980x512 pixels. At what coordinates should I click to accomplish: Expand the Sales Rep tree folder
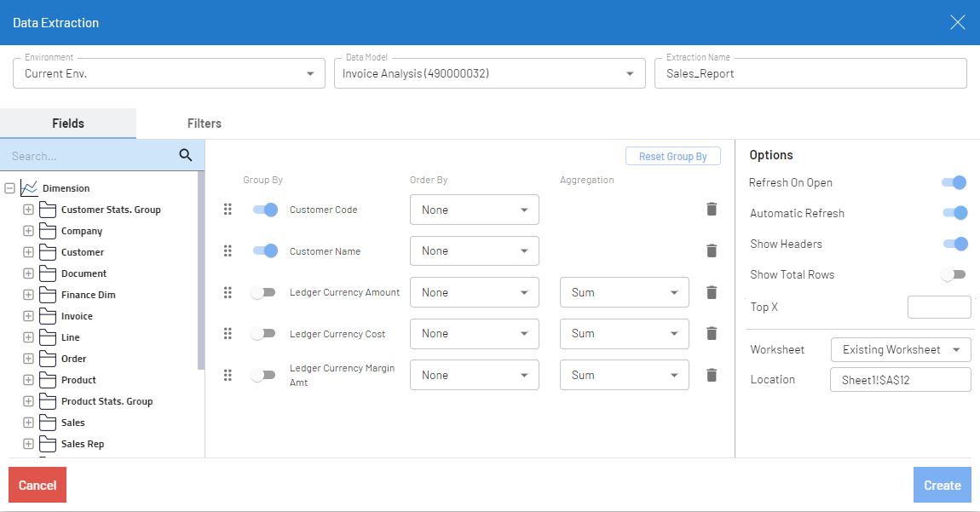click(x=28, y=444)
